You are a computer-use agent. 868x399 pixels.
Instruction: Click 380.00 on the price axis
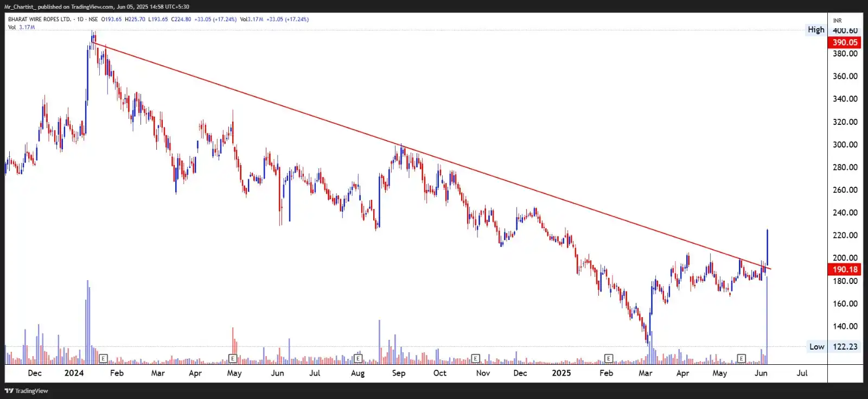pyautogui.click(x=845, y=54)
